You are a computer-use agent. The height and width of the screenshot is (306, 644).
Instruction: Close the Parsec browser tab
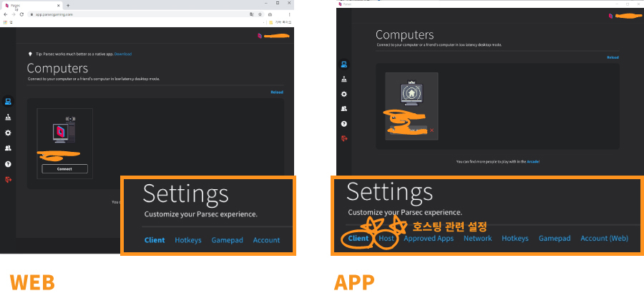coord(59,5)
